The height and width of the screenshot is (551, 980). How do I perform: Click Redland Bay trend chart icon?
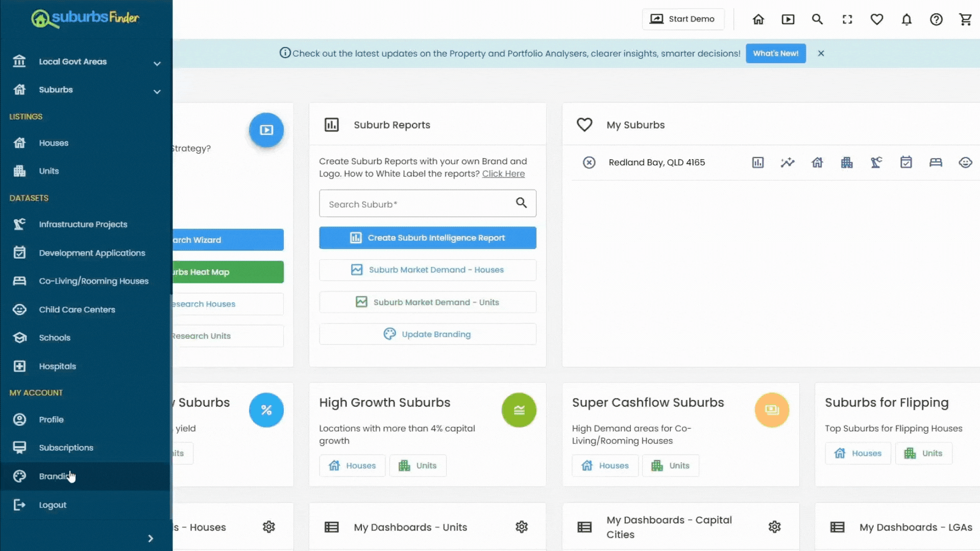(x=788, y=162)
